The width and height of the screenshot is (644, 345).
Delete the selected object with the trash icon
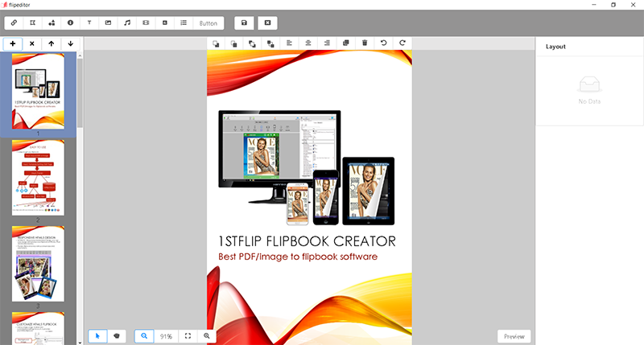[x=365, y=43]
